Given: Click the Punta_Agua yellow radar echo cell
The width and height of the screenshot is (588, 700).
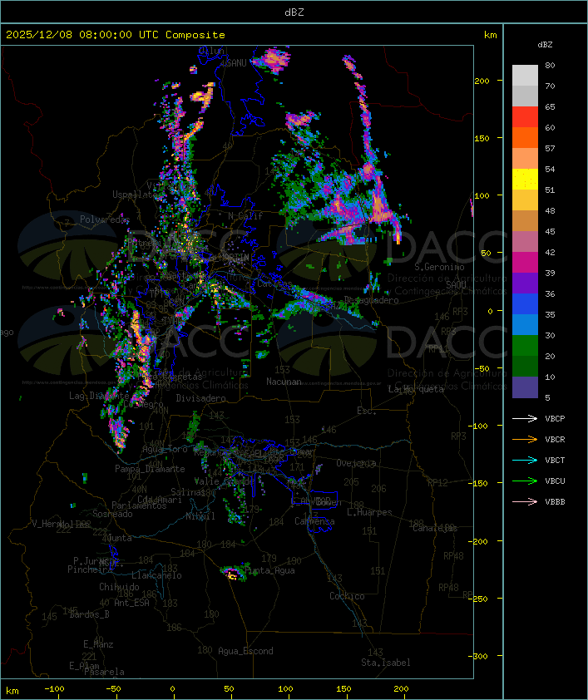Looking at the screenshot, I should (232, 574).
